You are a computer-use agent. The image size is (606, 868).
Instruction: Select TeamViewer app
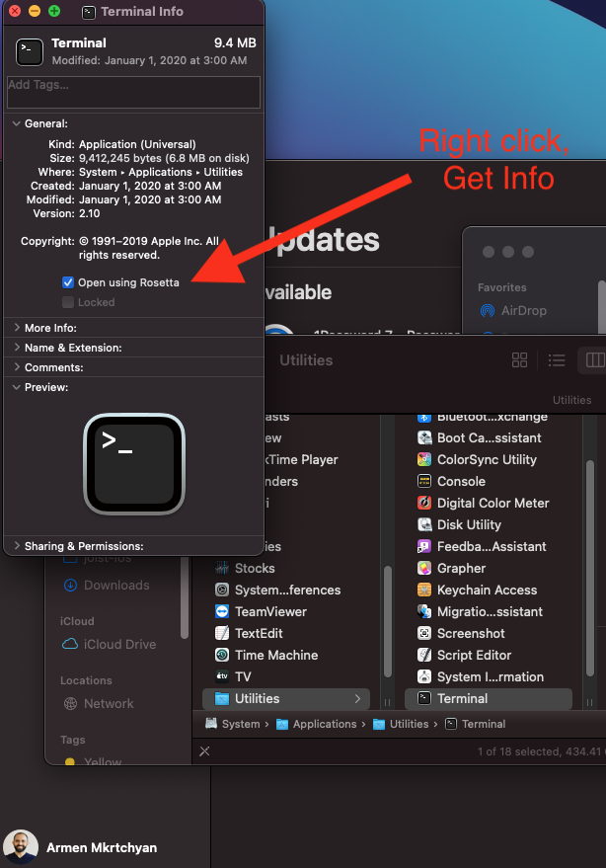pyautogui.click(x=261, y=611)
